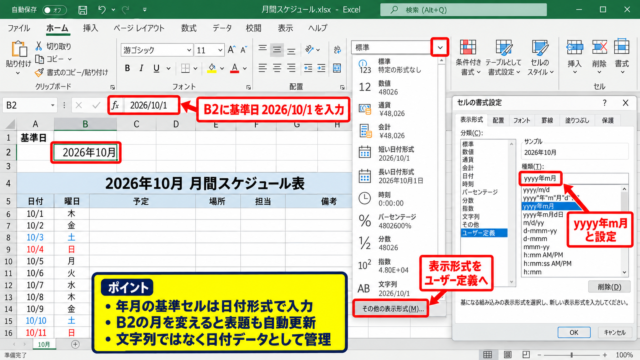Image resolution: width=640 pixels, height=360 pixels.
Task: Toggle the AutoSave switch
Action: coord(54,10)
